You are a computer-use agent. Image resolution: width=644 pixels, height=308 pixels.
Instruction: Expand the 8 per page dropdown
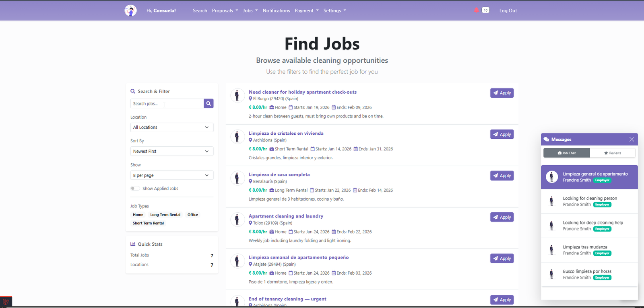click(171, 175)
